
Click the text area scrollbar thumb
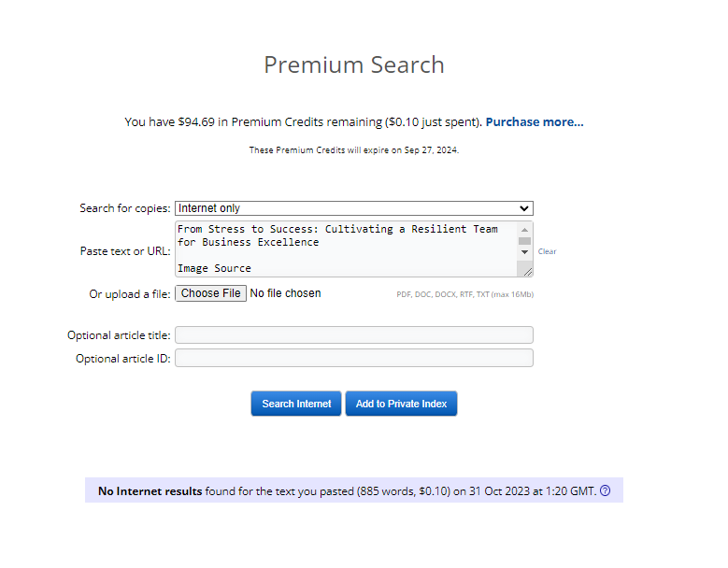pyautogui.click(x=524, y=241)
